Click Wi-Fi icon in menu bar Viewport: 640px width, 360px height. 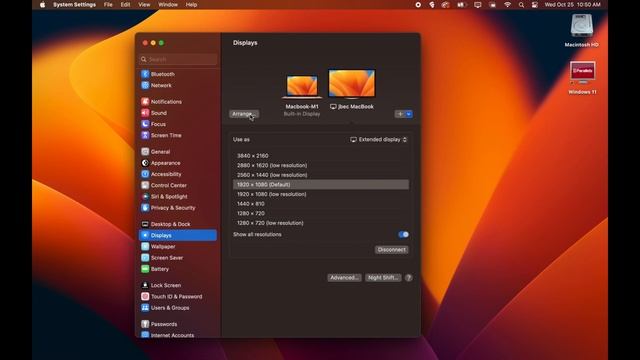click(507, 5)
